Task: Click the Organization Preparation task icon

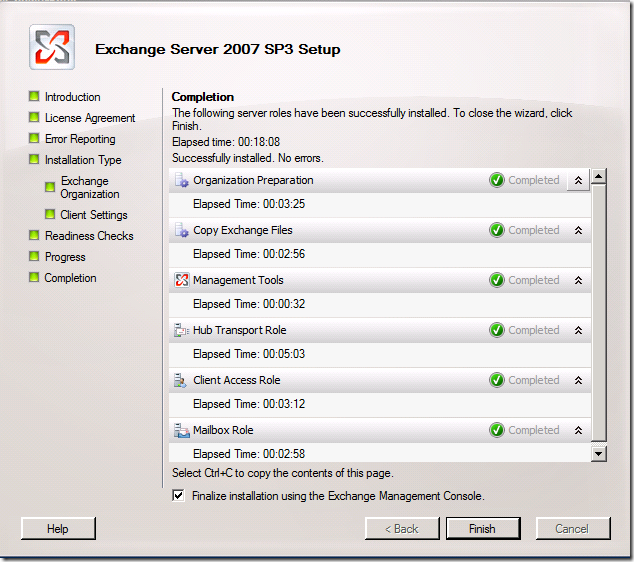Action: coord(182,180)
